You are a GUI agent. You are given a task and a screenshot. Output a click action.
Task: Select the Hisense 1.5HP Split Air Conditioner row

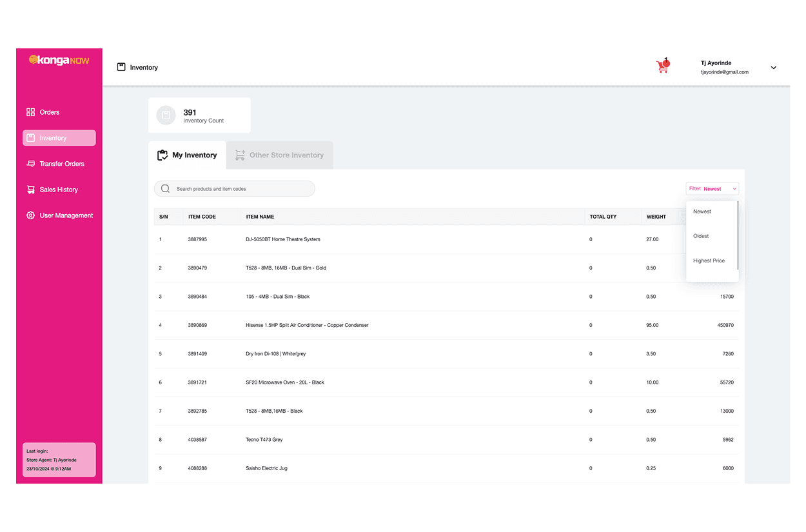tap(307, 325)
